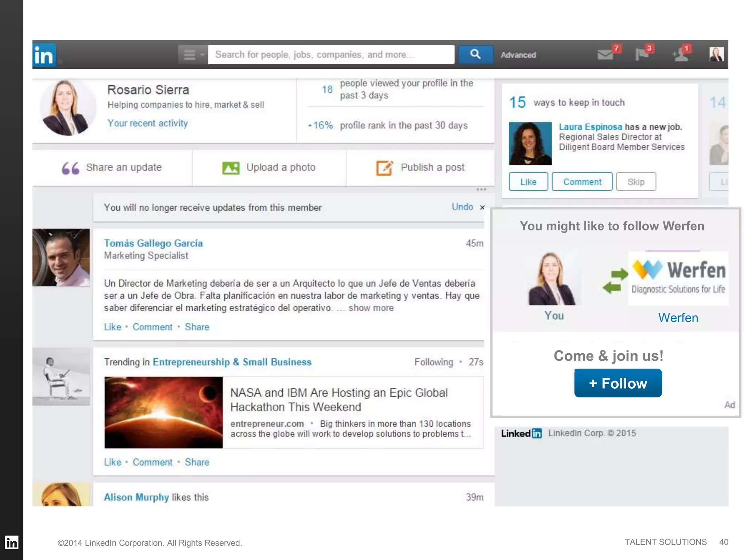The height and width of the screenshot is (560, 747).
Task: Like Tomás Gallego García's post
Action: click(112, 327)
